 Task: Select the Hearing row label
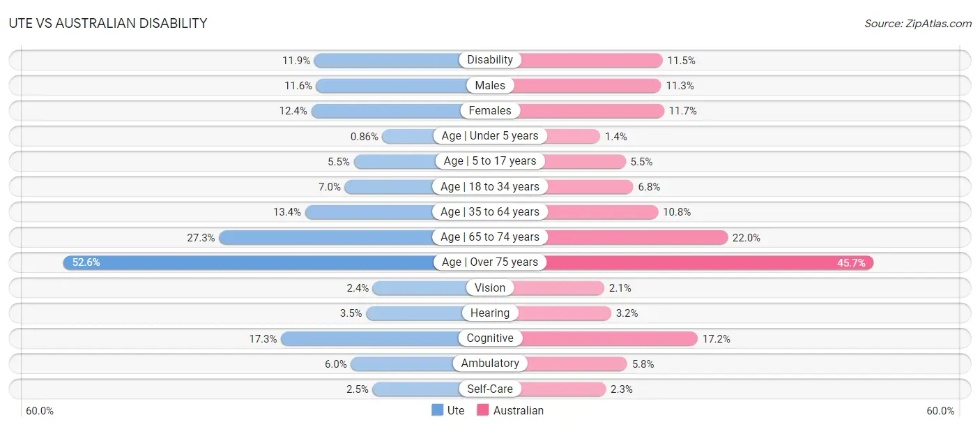[490, 313]
